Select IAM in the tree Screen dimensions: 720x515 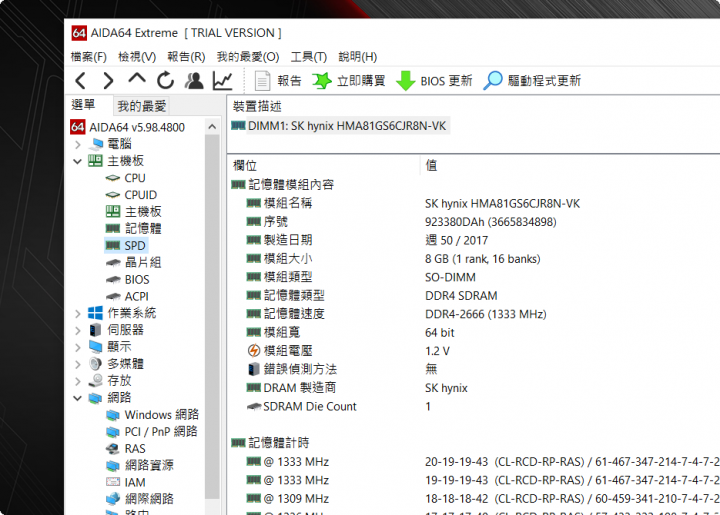[x=125, y=482]
